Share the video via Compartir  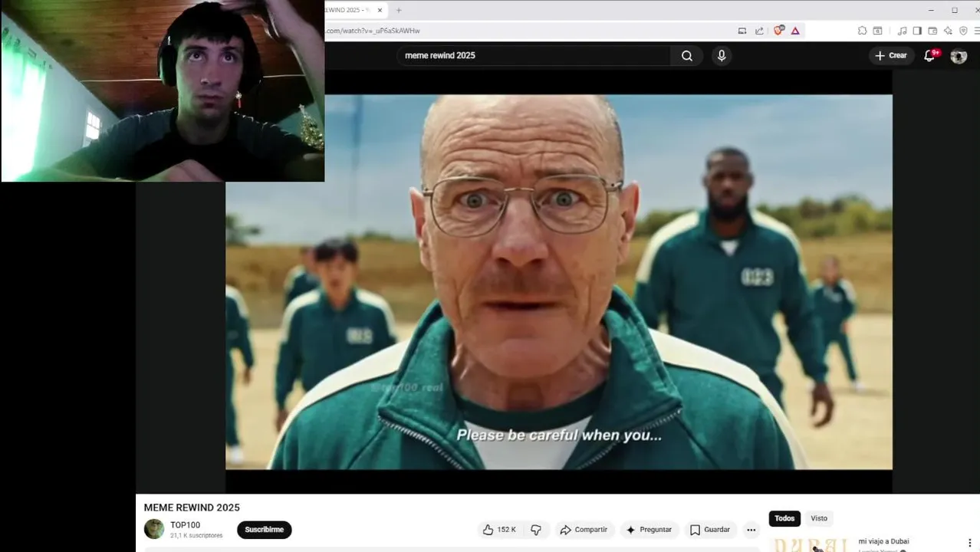(x=584, y=530)
